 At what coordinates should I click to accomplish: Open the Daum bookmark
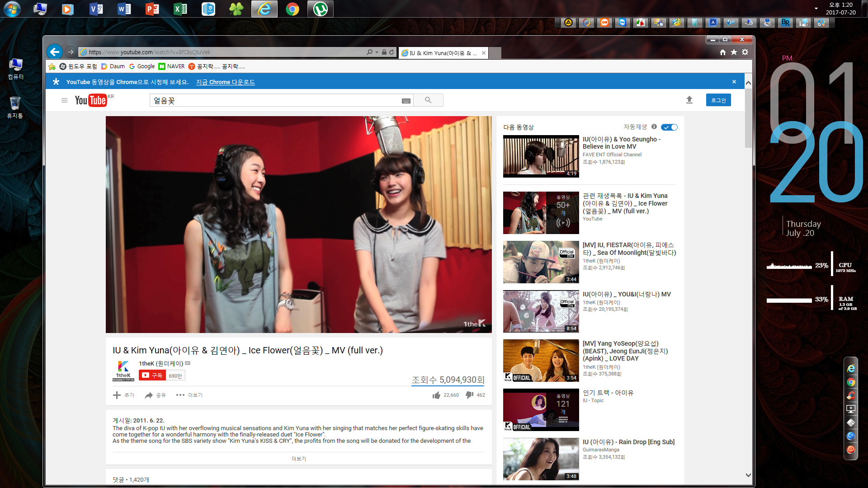pyautogui.click(x=113, y=66)
